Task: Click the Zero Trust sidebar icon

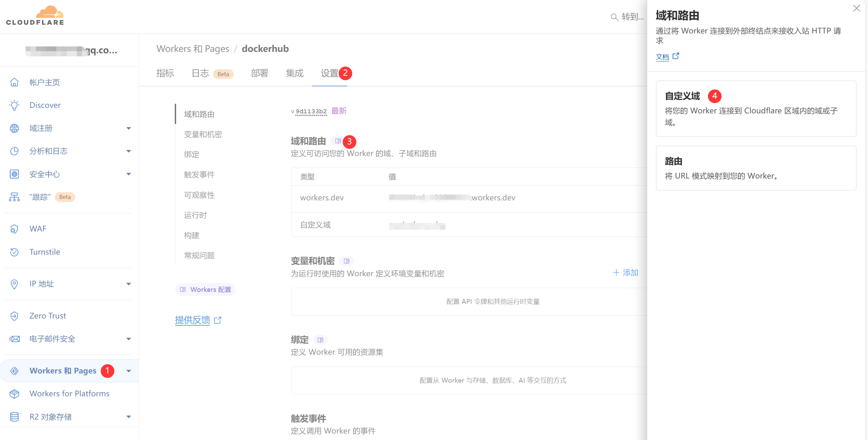Action: click(14, 316)
